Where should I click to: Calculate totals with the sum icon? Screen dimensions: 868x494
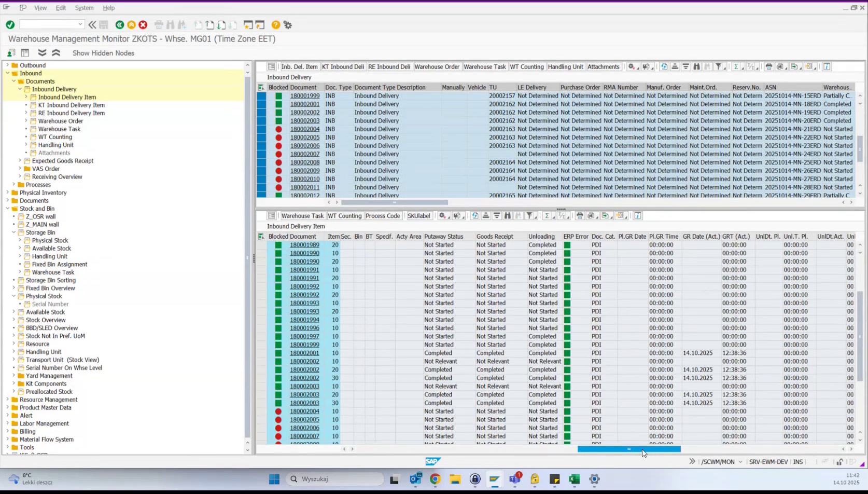click(736, 66)
